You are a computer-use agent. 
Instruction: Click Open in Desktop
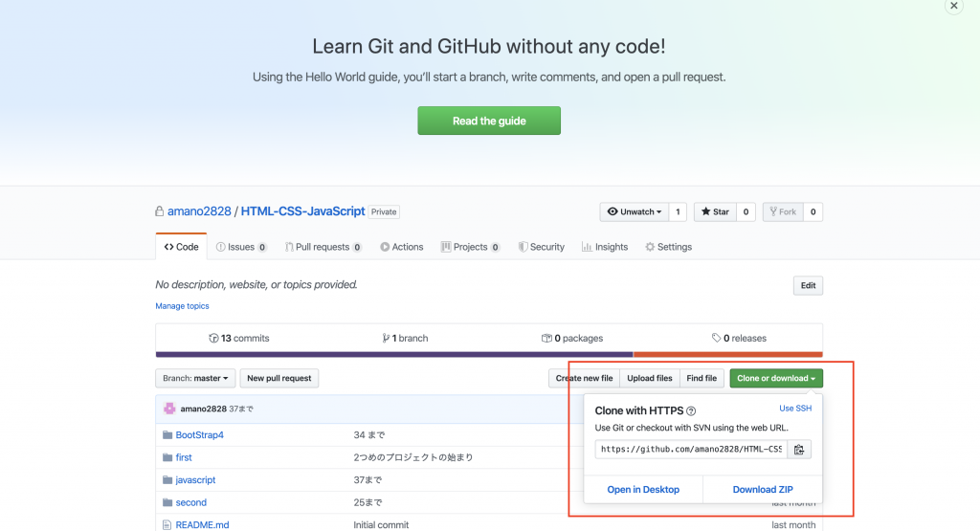643,489
